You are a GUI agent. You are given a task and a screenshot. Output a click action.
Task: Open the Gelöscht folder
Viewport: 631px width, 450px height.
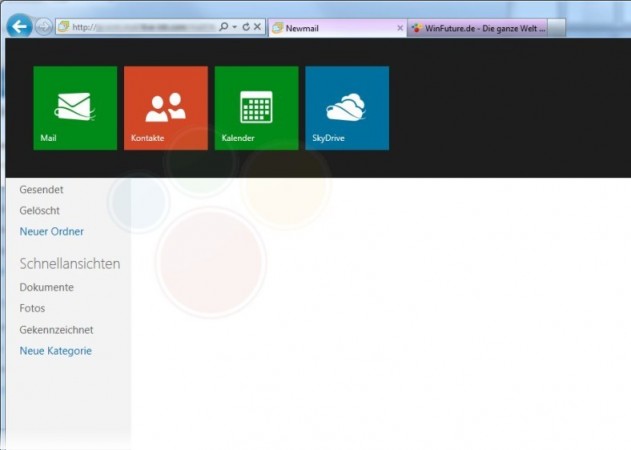pyautogui.click(x=40, y=210)
